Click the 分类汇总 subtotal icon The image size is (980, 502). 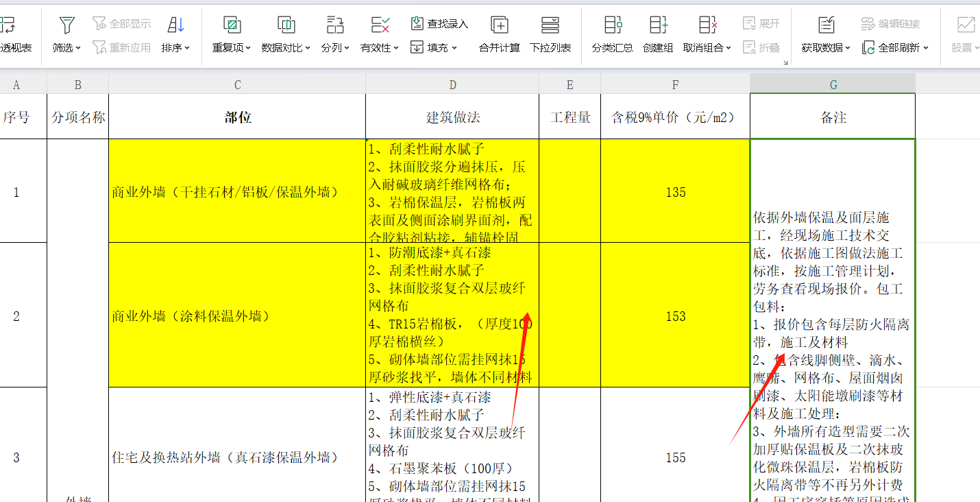(x=613, y=25)
